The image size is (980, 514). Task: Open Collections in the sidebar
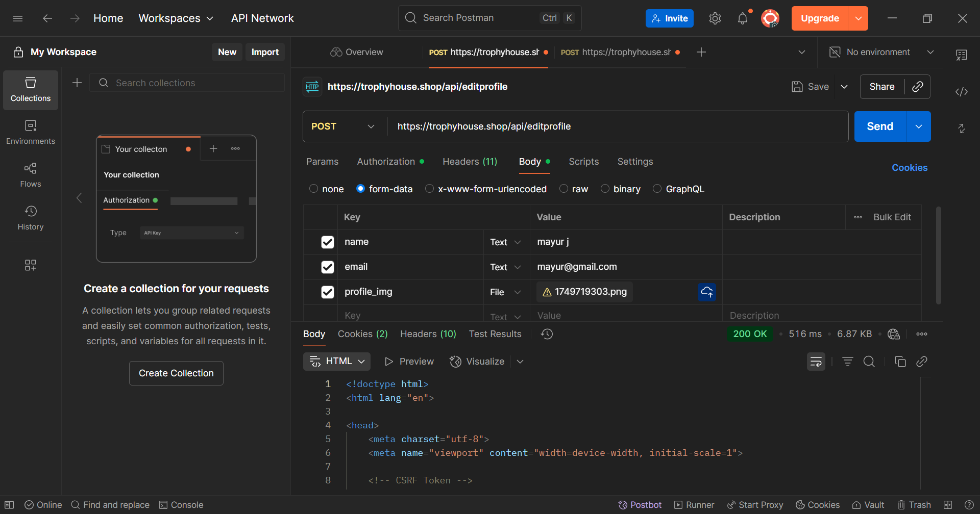tap(31, 90)
